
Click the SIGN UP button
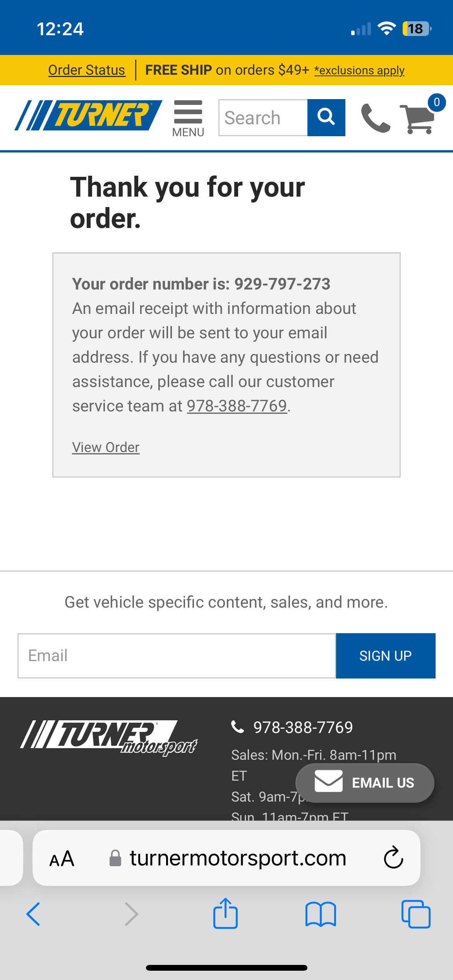click(386, 656)
